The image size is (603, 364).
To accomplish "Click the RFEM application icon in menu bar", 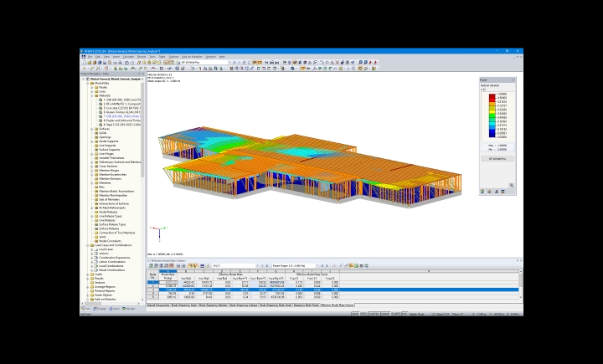I will (84, 57).
